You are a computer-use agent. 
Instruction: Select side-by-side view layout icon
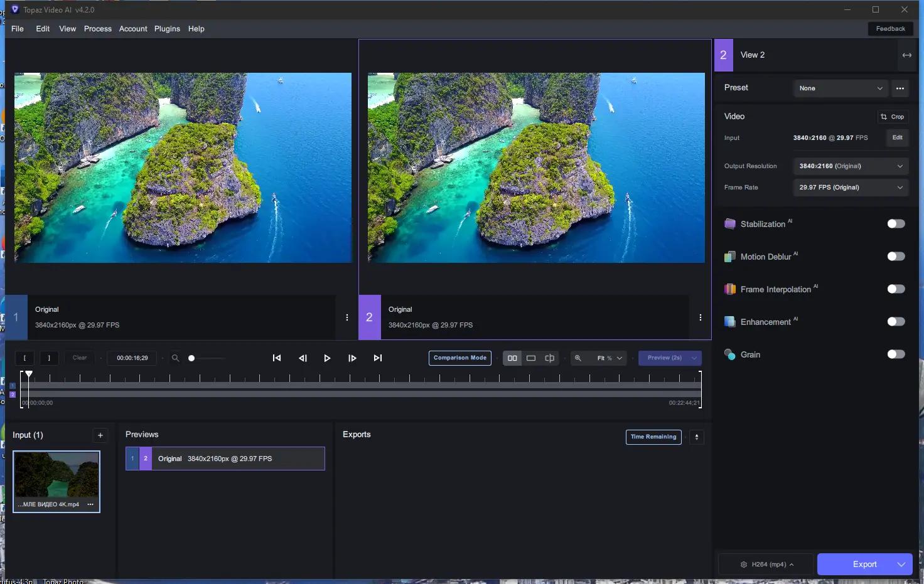click(x=512, y=358)
